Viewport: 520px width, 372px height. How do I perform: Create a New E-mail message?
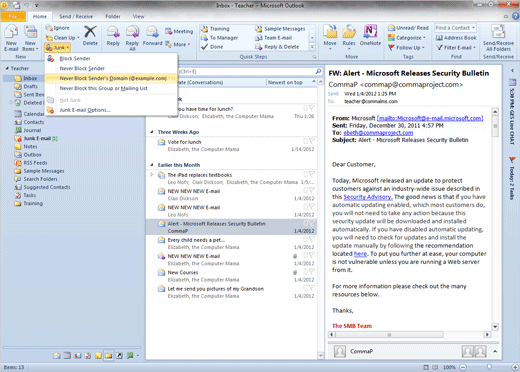click(11, 38)
